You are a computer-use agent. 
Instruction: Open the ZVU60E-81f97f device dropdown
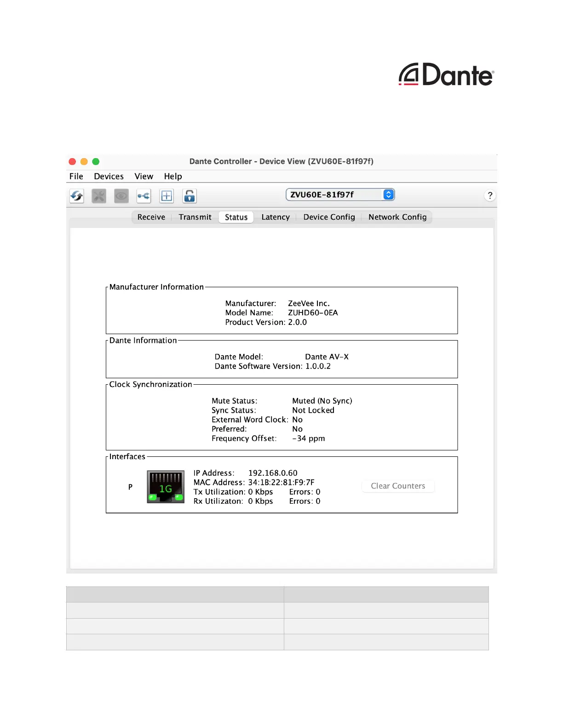click(x=340, y=194)
